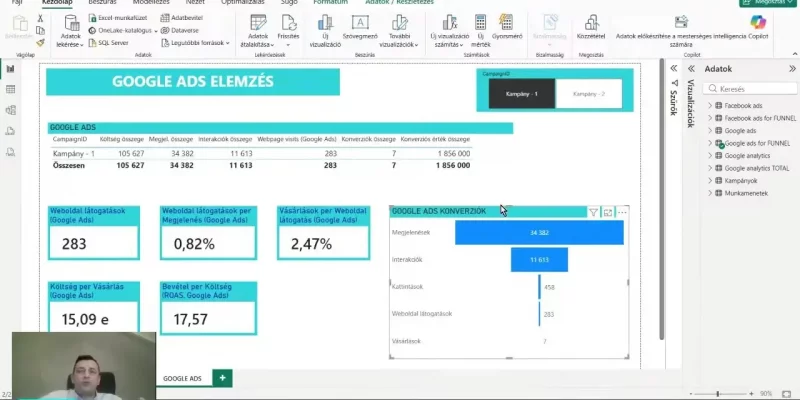
Task: Import from Excel-munkafüzet
Action: point(118,18)
